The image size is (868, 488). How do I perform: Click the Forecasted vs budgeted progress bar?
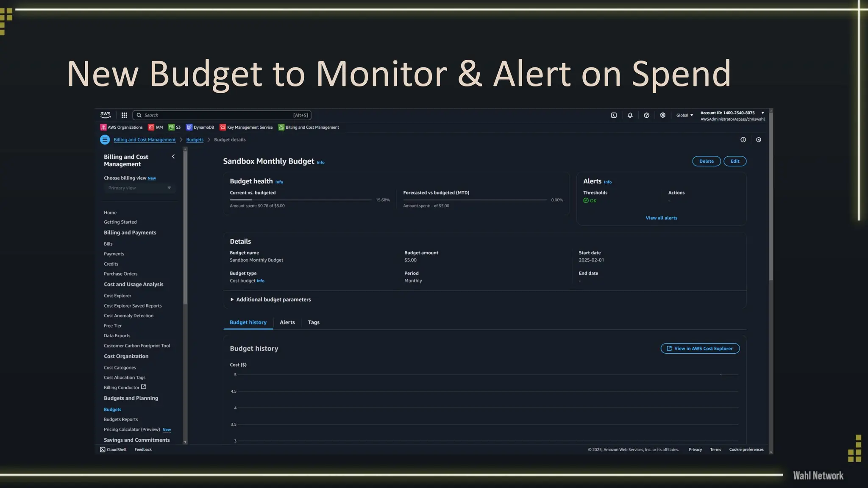tap(475, 200)
